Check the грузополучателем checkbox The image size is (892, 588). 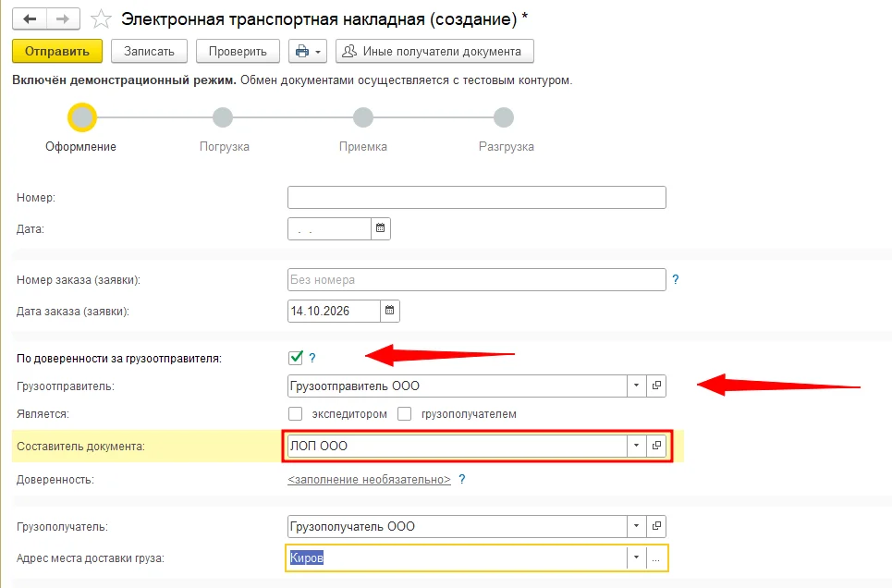point(405,414)
